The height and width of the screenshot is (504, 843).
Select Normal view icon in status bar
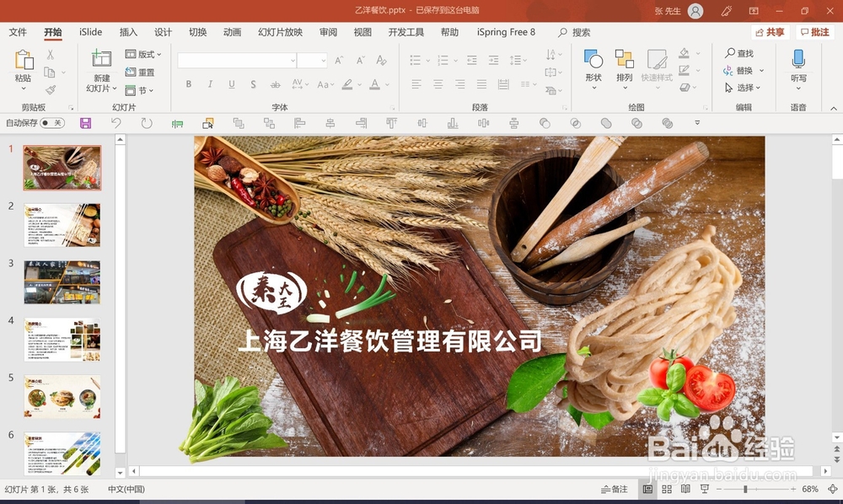[647, 489]
